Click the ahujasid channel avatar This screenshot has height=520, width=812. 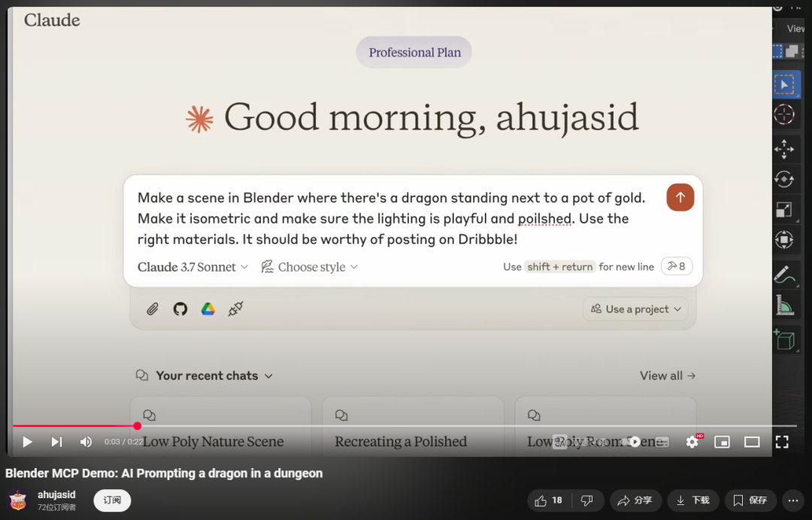18,500
